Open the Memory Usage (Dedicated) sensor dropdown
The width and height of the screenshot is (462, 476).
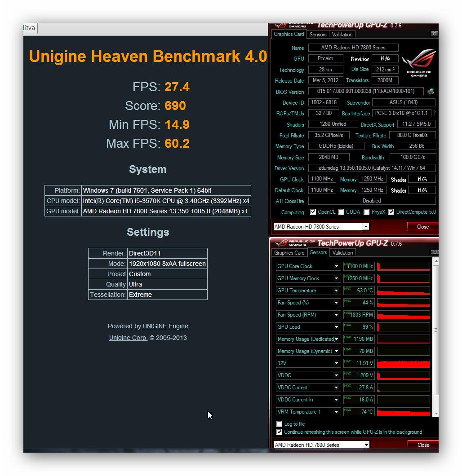coord(336,339)
